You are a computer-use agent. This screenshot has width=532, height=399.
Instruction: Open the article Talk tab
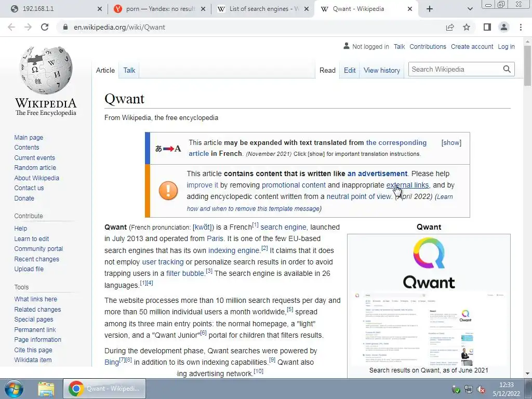point(129,70)
